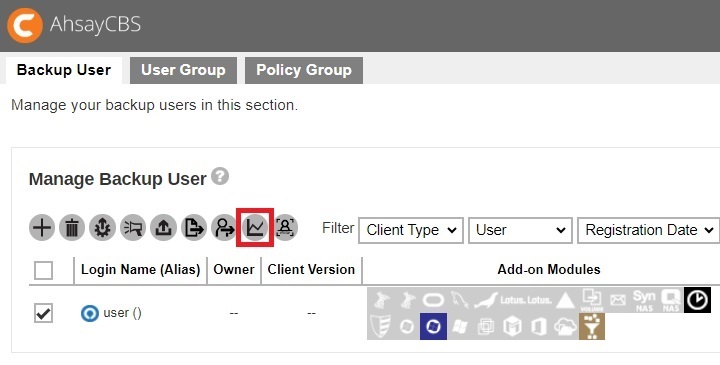Click the gear auto-update icon
The width and height of the screenshot is (720, 365).
102,228
